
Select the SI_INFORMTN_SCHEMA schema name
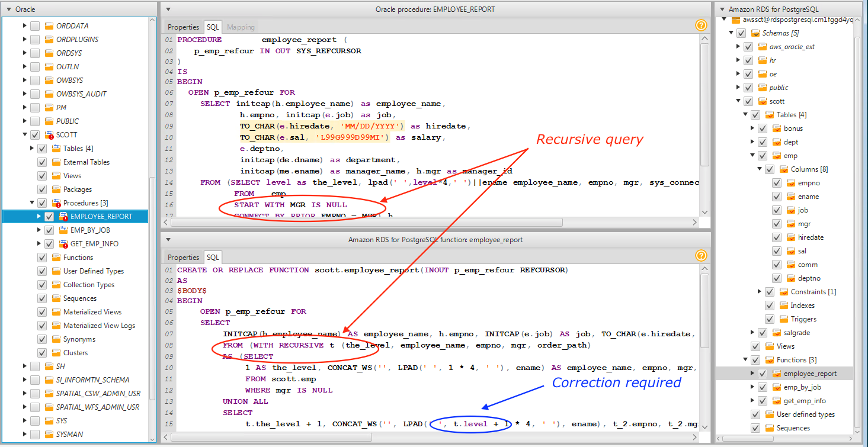[x=92, y=380]
